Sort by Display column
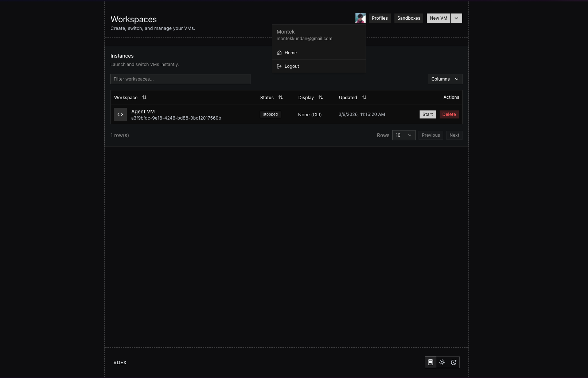Image resolution: width=588 pixels, height=378 pixels. point(311,97)
